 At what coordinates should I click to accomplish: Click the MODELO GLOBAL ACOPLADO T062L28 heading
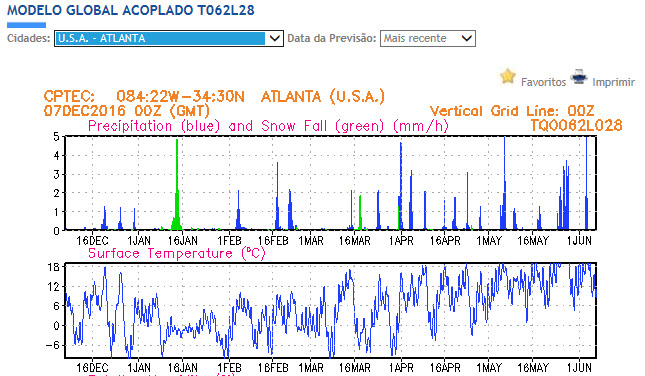click(x=131, y=10)
